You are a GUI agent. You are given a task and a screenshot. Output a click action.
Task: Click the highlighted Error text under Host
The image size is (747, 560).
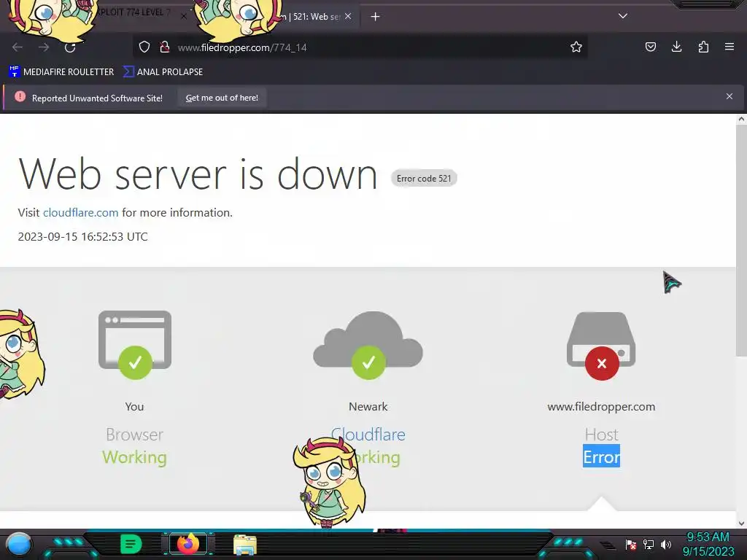(601, 456)
